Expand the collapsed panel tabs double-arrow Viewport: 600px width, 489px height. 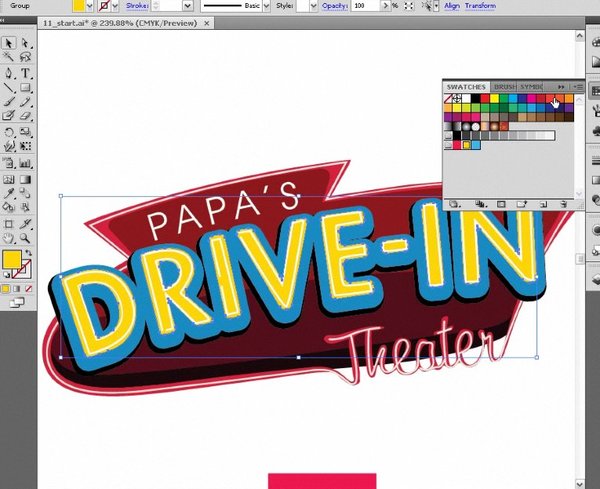tap(562, 87)
